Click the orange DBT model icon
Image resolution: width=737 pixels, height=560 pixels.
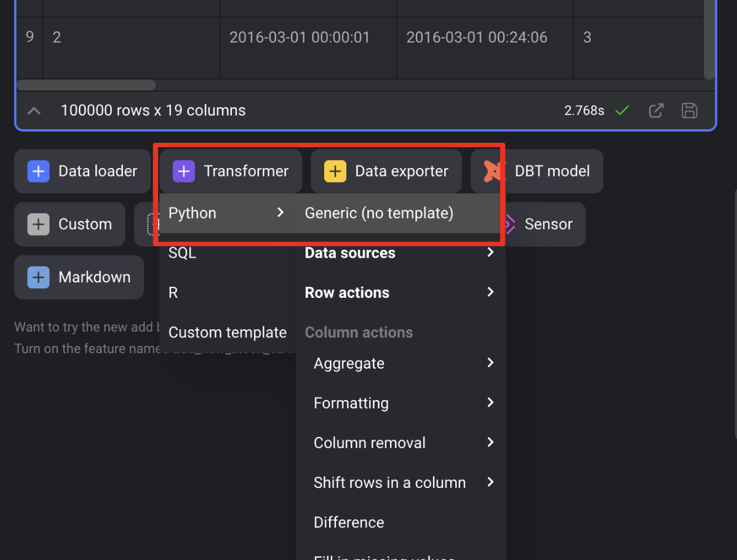point(494,171)
